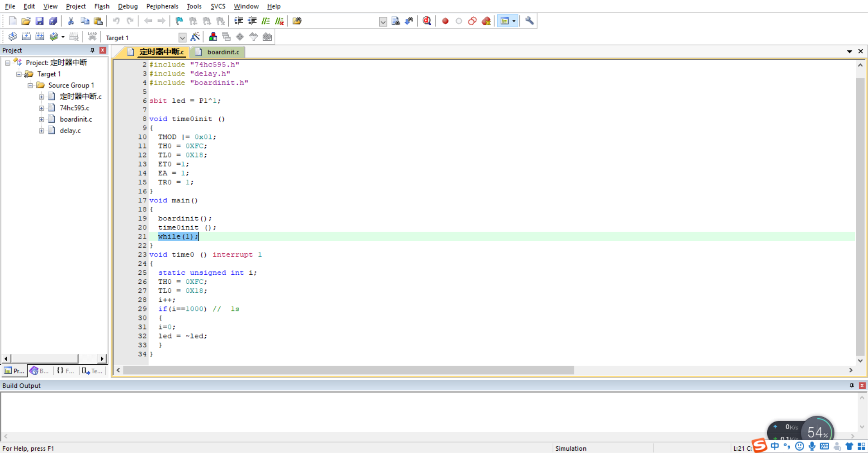Viewport: 868px width, 453px height.
Task: Open Sogou skin shirt icon
Action: (849, 446)
